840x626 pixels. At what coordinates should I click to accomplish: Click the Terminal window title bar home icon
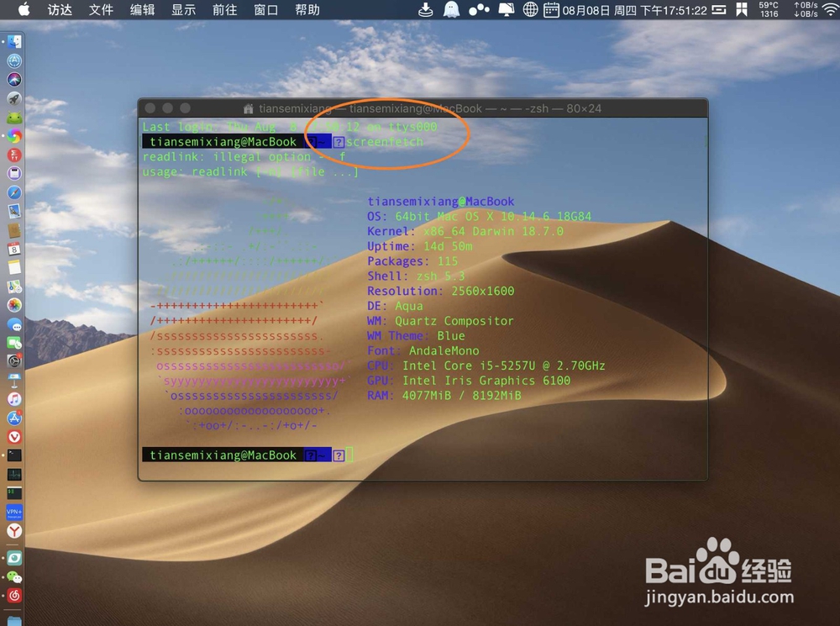point(248,108)
